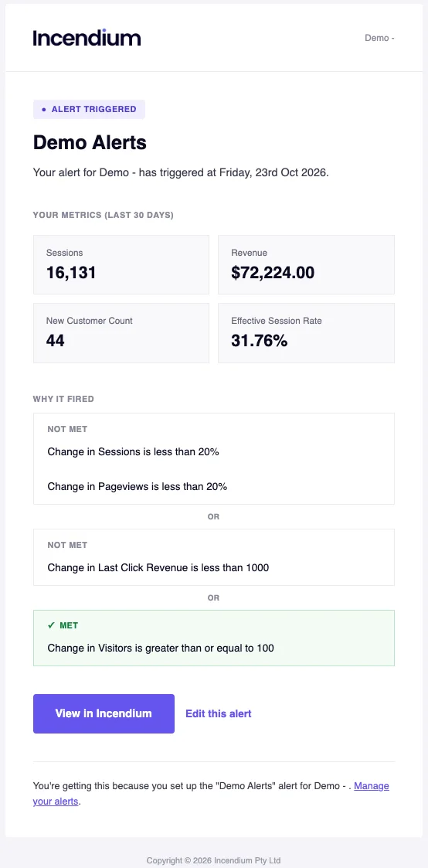The width and height of the screenshot is (428, 868).
Task: Click the Effective Session Rate value 31.76%
Action: click(x=260, y=340)
